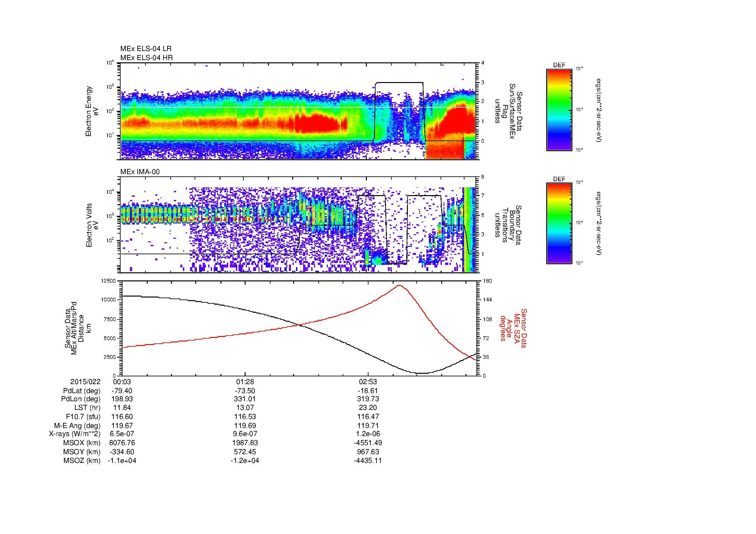The image size is (756, 534).
Task: Click the MSOX value '-4551.49'
Action: click(368, 443)
